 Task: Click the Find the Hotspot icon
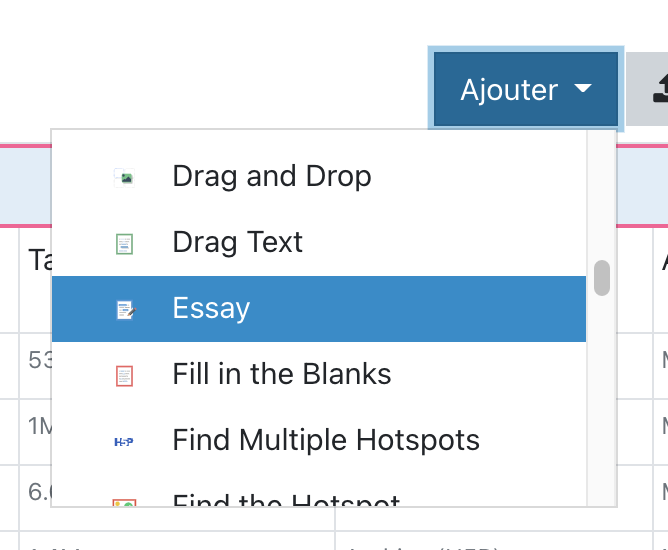click(x=124, y=502)
